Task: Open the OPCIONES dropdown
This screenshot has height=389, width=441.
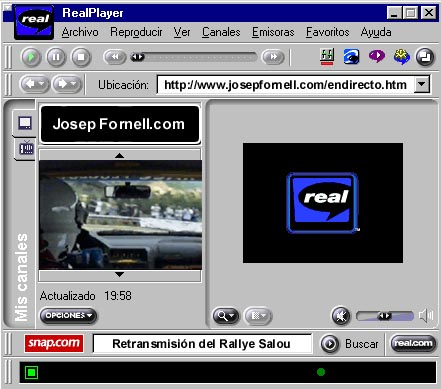Action: (x=68, y=315)
